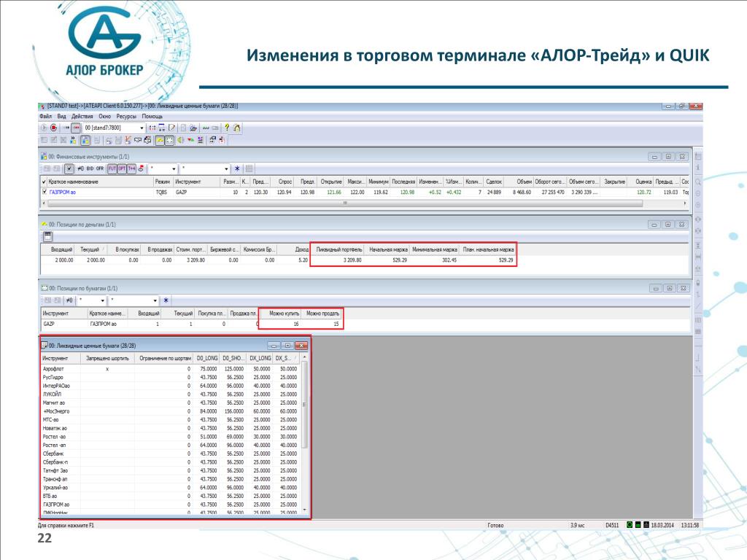This screenshot has height=560, width=747.
Task: Toggle the FUT instruments filter
Action: point(112,168)
